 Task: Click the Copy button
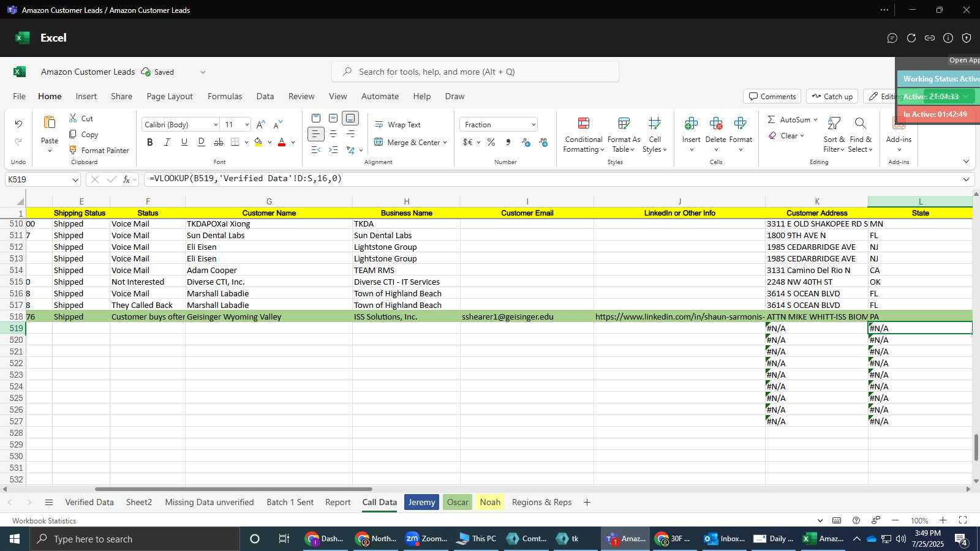click(x=84, y=134)
